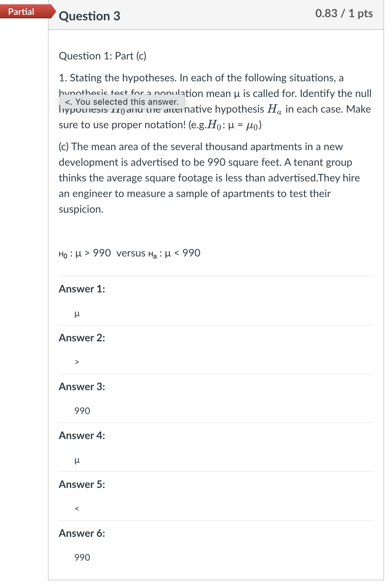Click the < symbol under Answer 5
Image resolution: width=389 pixels, height=588 pixels.
click(x=77, y=509)
